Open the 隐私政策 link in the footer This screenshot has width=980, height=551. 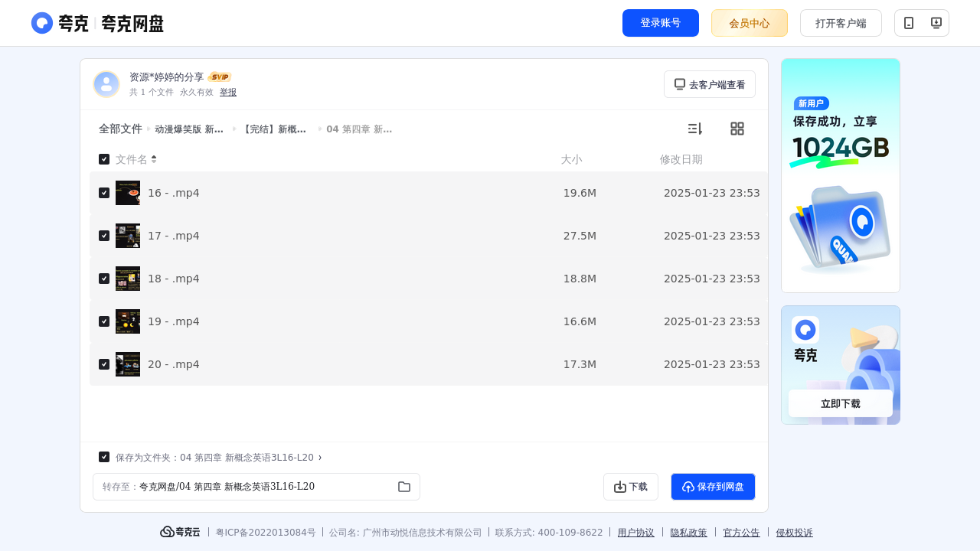tap(689, 533)
